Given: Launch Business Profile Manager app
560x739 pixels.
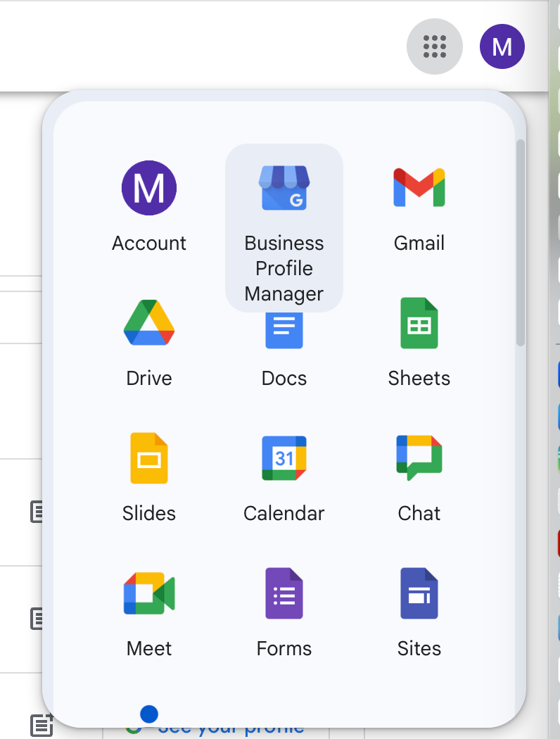Looking at the screenshot, I should click(284, 227).
